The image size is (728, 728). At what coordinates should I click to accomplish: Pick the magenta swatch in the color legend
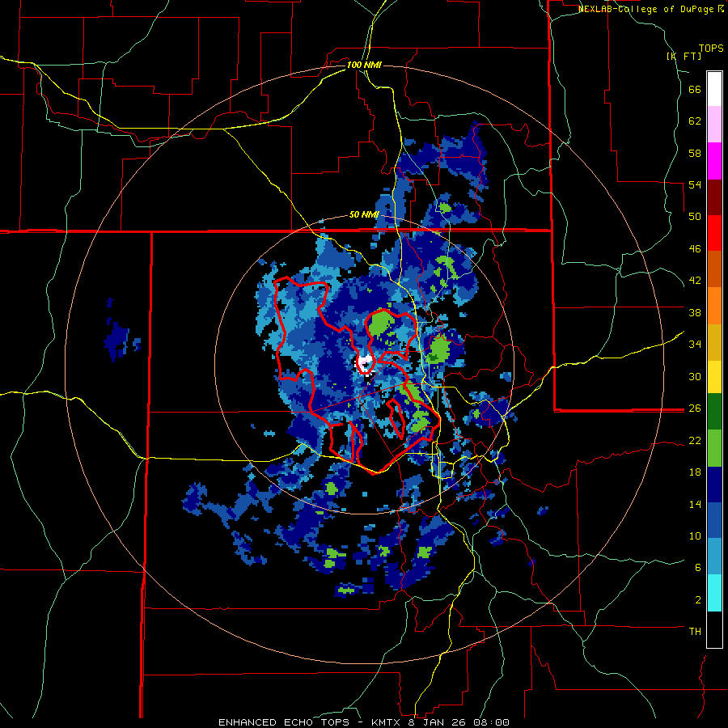click(x=714, y=161)
